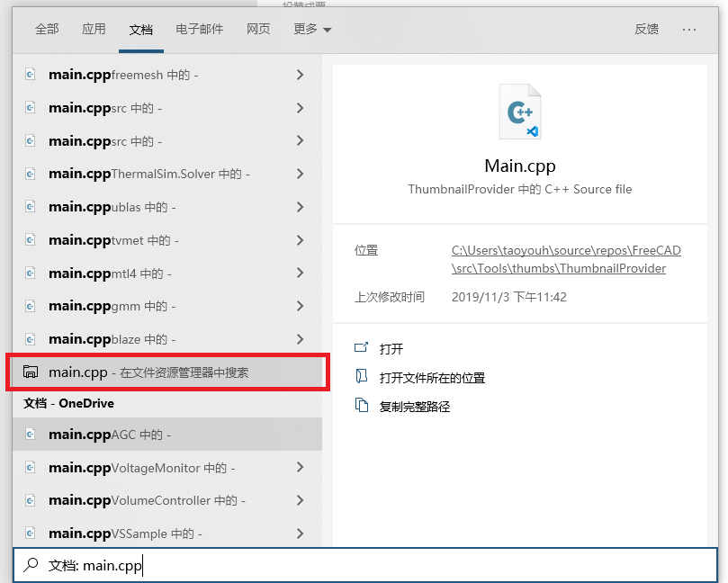Click the file icon of main.cpp in freemesh
Image resolution: width=728 pixels, height=583 pixels.
[31, 75]
